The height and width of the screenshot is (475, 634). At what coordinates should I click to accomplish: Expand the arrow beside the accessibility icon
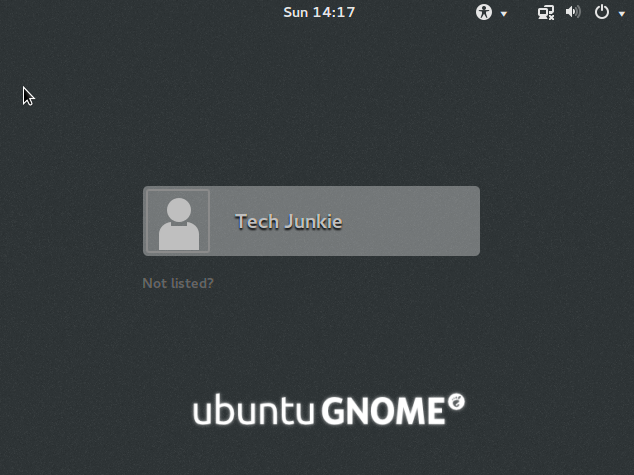504,14
